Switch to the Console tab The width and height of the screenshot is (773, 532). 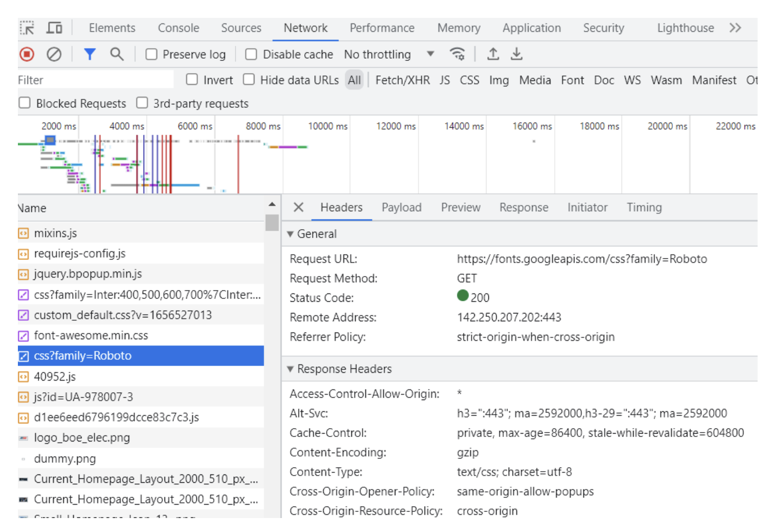pyautogui.click(x=178, y=28)
